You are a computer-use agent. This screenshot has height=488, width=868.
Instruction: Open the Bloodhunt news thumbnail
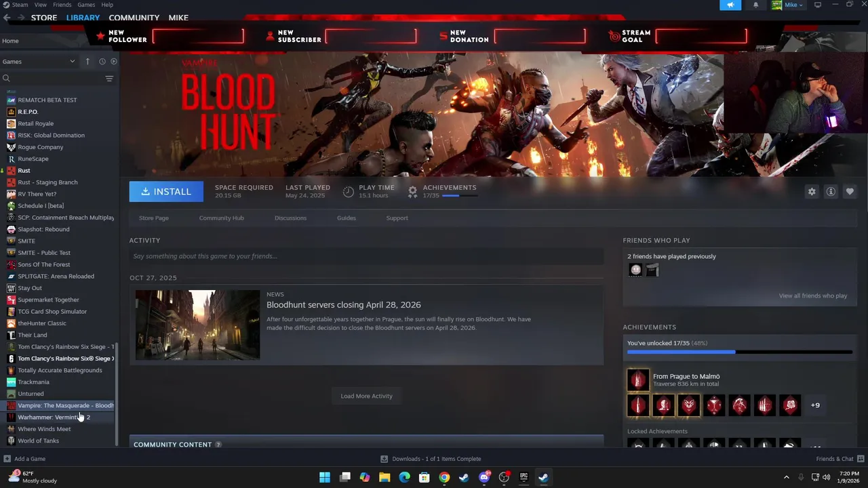point(197,325)
